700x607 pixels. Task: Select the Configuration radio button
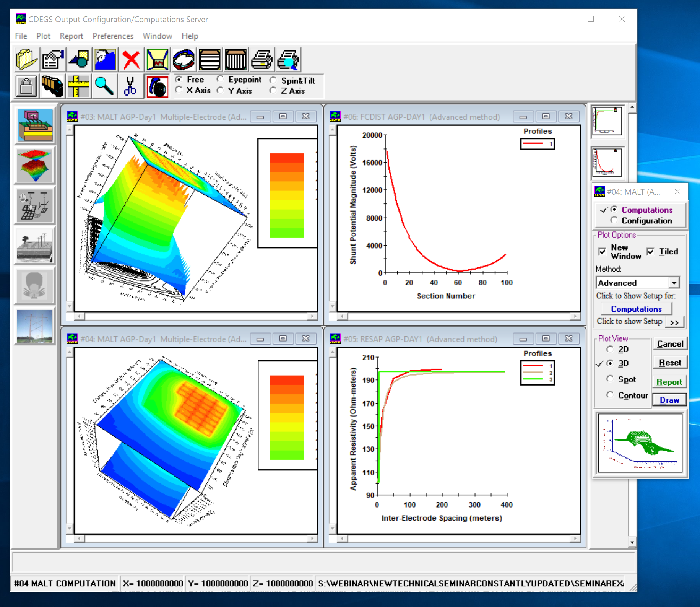pyautogui.click(x=614, y=220)
